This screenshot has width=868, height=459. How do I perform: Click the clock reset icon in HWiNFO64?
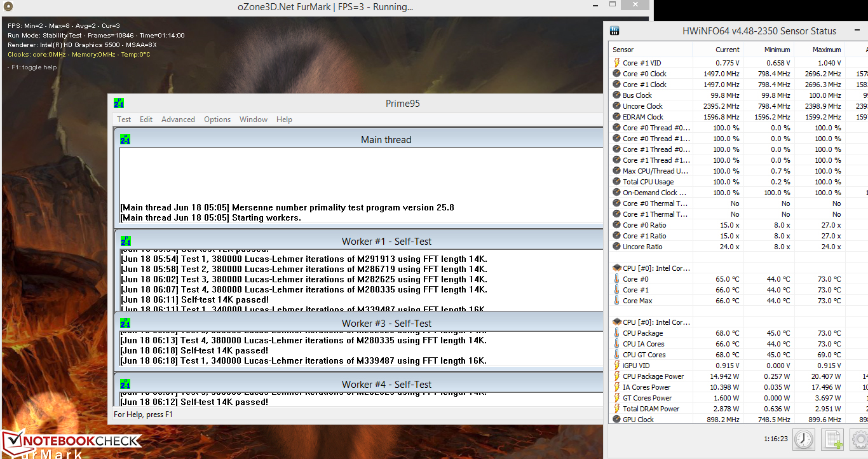point(804,439)
